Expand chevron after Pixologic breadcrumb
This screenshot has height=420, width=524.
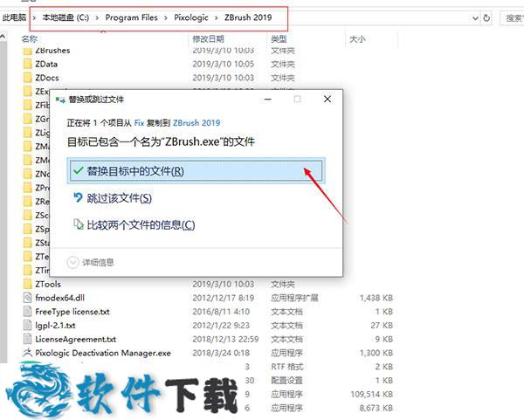[217, 17]
